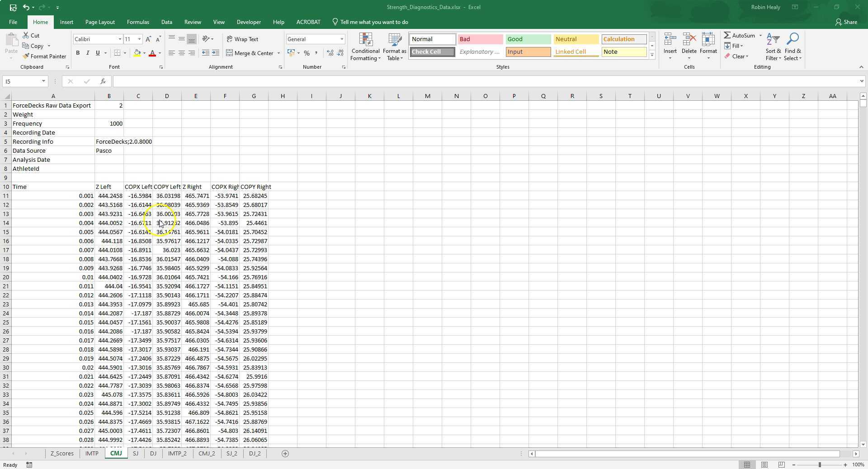The height and width of the screenshot is (469, 868).
Task: Toggle Bold formatting
Action: [x=78, y=53]
